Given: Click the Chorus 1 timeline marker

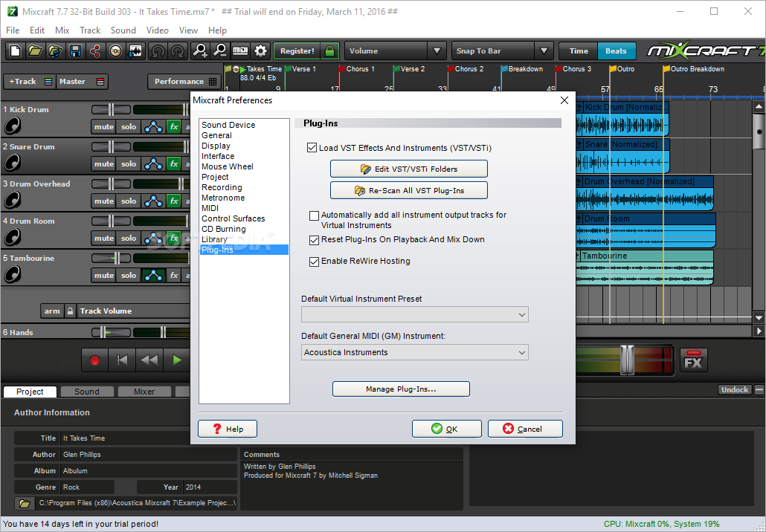Looking at the screenshot, I should tap(358, 69).
